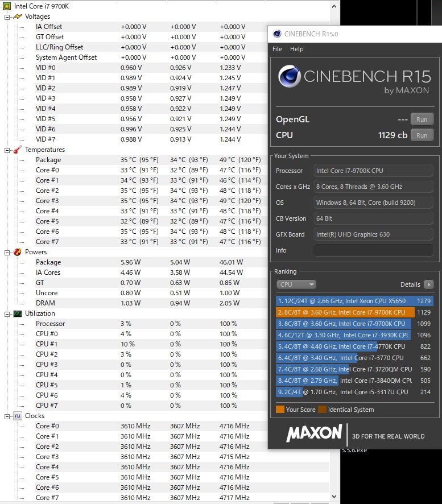Click the GFX Board field UHD Graphics 630
This screenshot has width=442, height=504.
(373, 234)
